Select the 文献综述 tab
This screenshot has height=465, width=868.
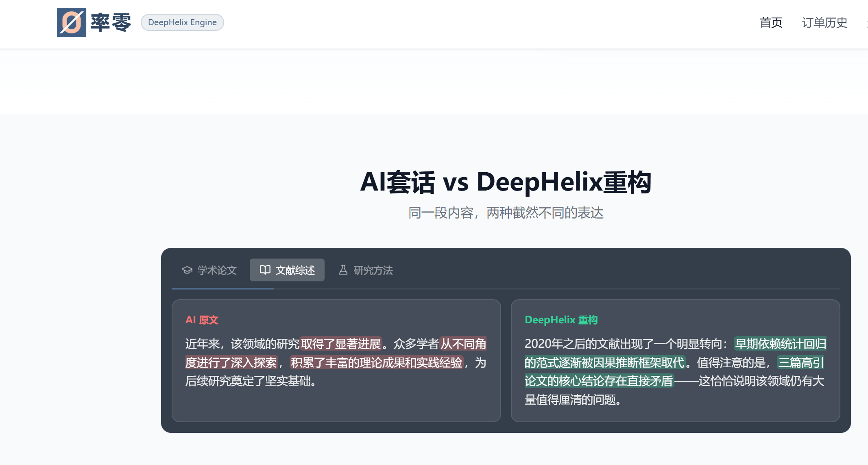tap(295, 270)
